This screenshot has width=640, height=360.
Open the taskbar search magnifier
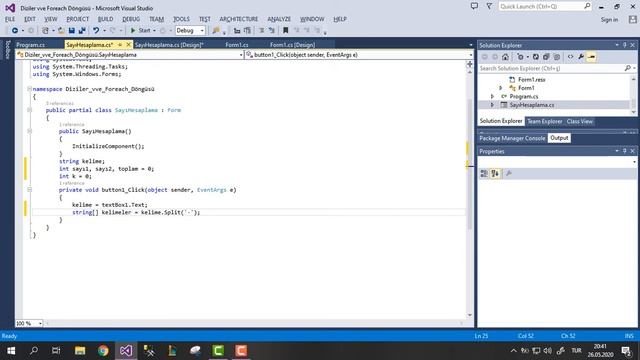pos(34,351)
